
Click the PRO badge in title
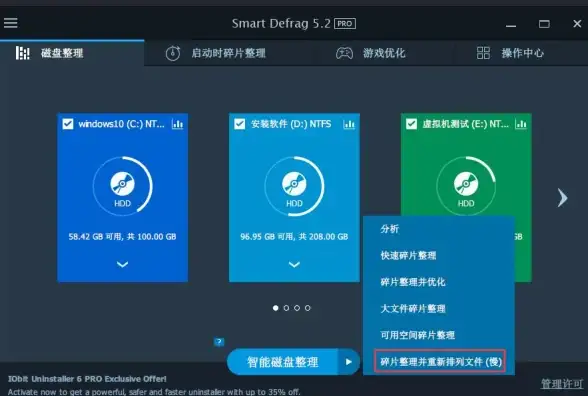click(x=345, y=24)
